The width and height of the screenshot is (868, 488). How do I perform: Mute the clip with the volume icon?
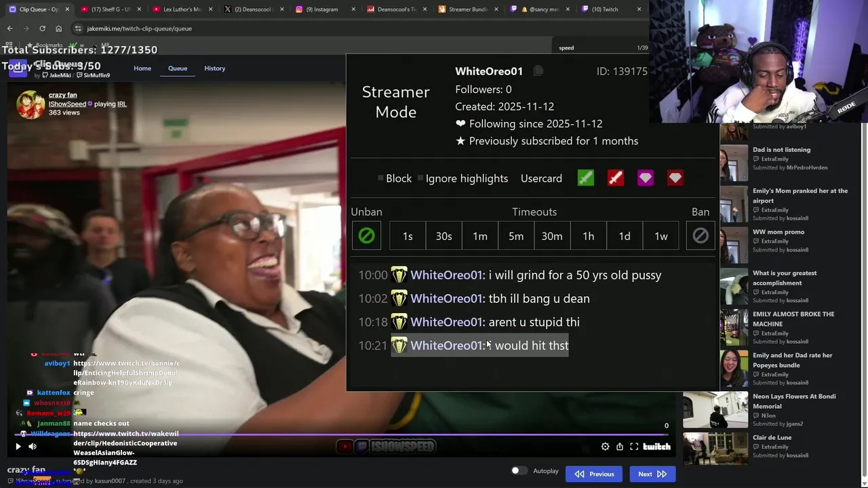coord(33,446)
